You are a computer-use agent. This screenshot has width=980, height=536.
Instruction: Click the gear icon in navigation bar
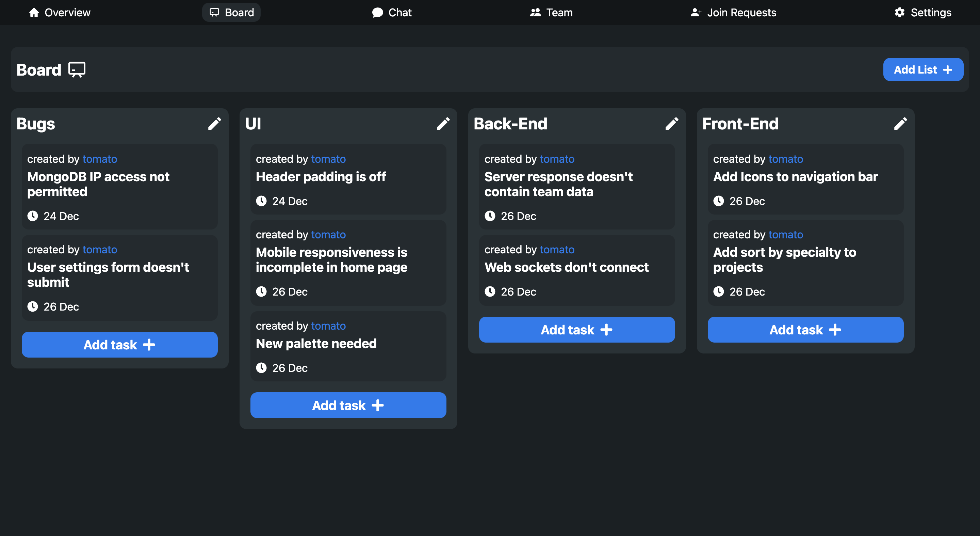click(x=899, y=13)
